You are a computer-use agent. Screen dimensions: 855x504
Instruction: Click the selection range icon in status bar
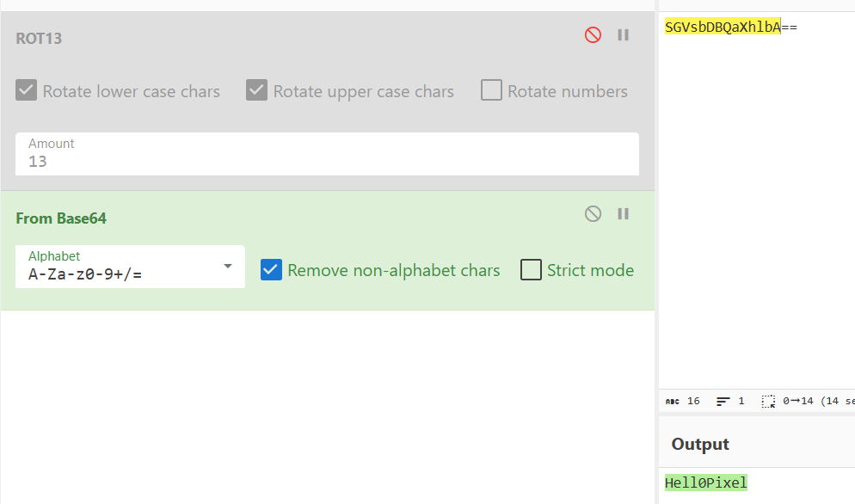coord(768,402)
